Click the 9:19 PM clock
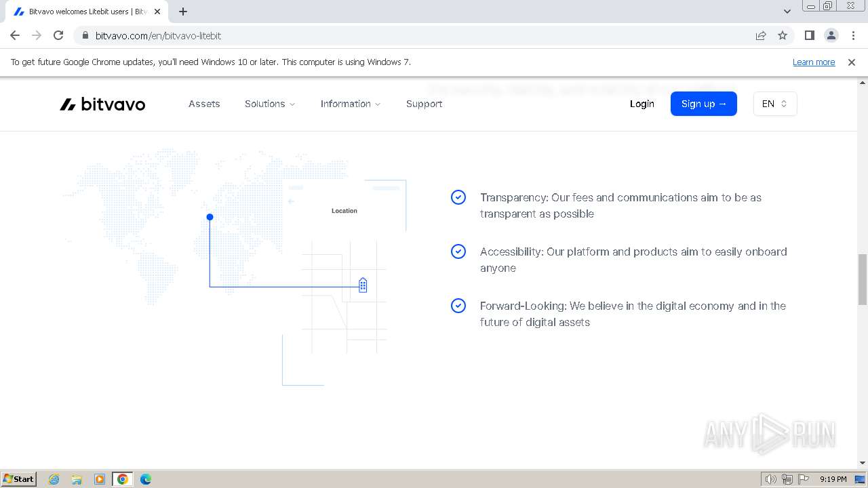The height and width of the screenshot is (488, 868). click(833, 479)
